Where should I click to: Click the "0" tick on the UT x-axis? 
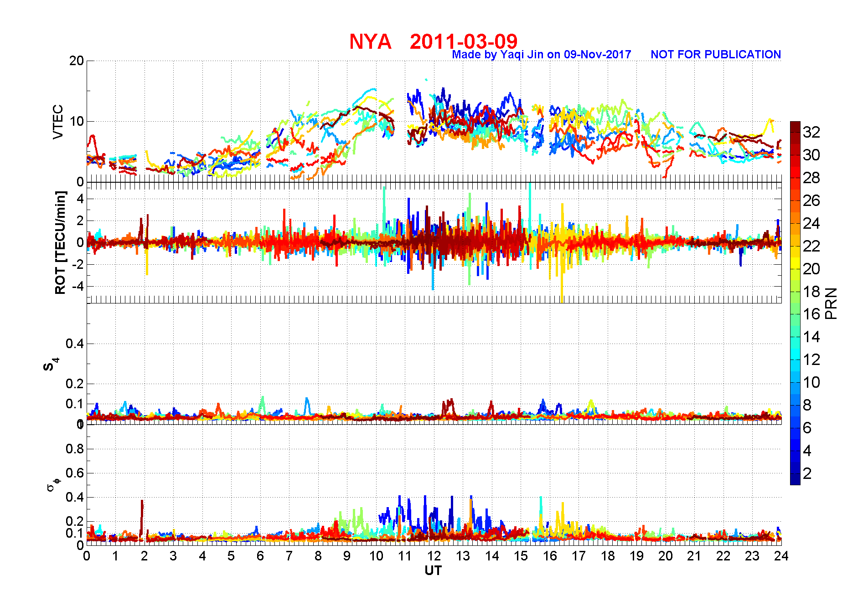[x=87, y=556]
